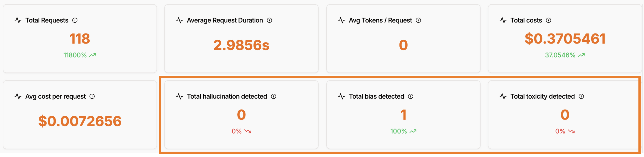This screenshot has width=644, height=157.
Task: Open info tooltip for Average Request Duration
Action: coord(269,20)
